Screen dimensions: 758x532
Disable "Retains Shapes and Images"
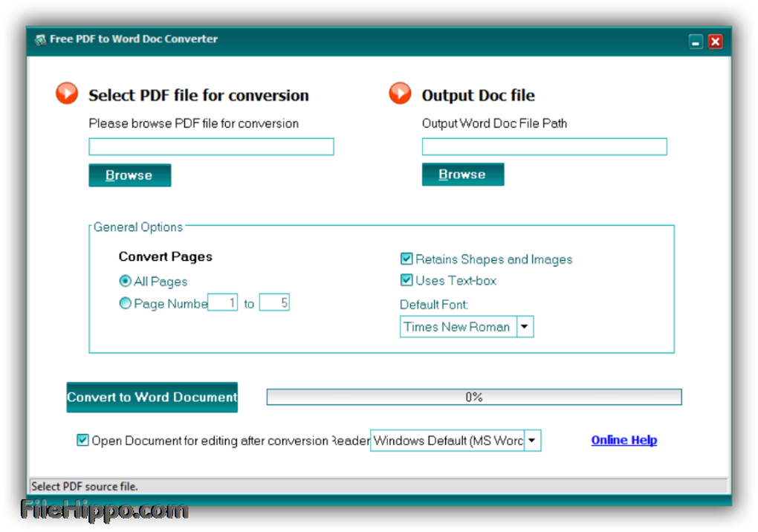click(x=406, y=259)
